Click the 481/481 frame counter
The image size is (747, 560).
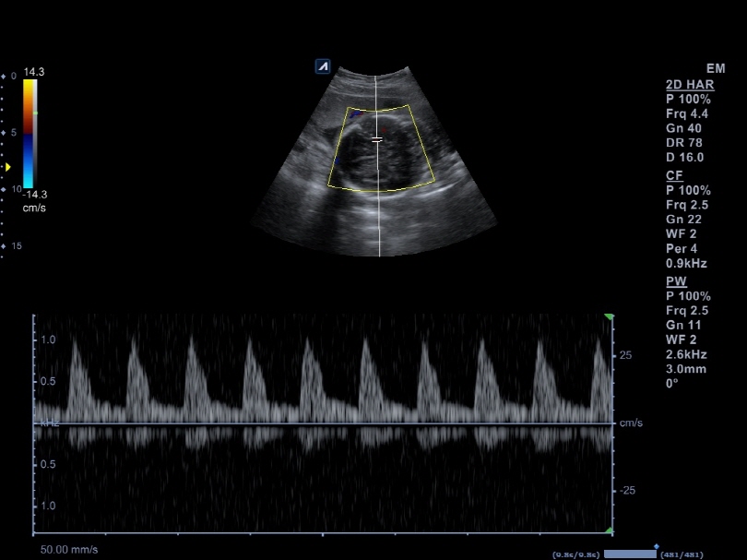point(682,554)
